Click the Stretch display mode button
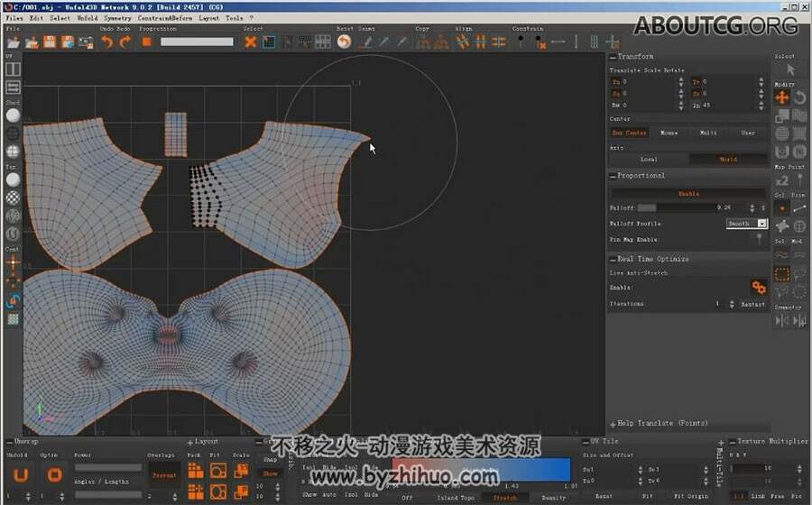Image resolution: width=812 pixels, height=505 pixels. (x=504, y=498)
